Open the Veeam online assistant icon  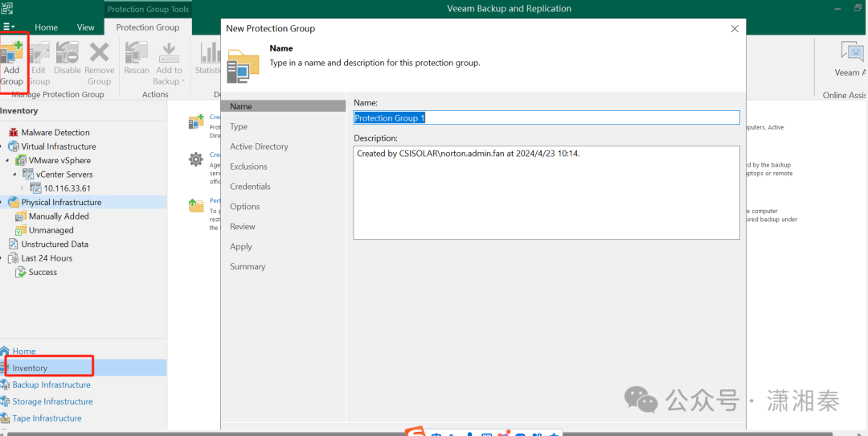[x=852, y=52]
